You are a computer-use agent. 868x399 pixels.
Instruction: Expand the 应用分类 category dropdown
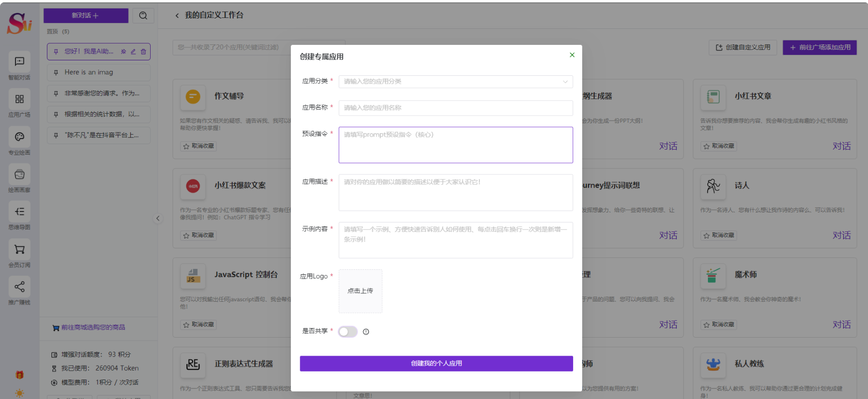point(455,81)
